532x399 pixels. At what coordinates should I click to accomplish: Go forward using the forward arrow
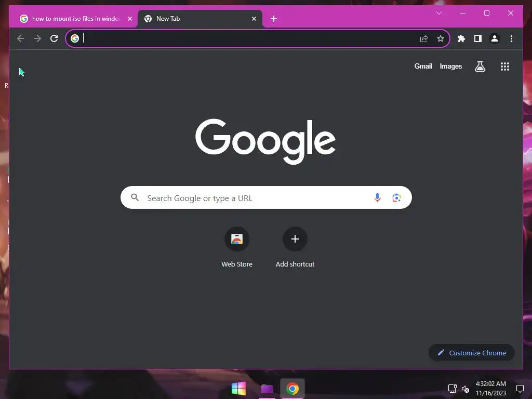37,38
